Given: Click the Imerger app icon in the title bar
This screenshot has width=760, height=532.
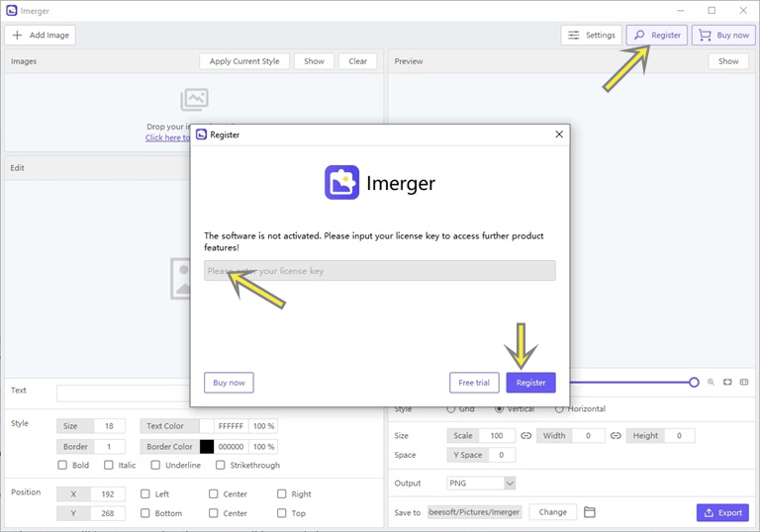Looking at the screenshot, I should 11,10.
